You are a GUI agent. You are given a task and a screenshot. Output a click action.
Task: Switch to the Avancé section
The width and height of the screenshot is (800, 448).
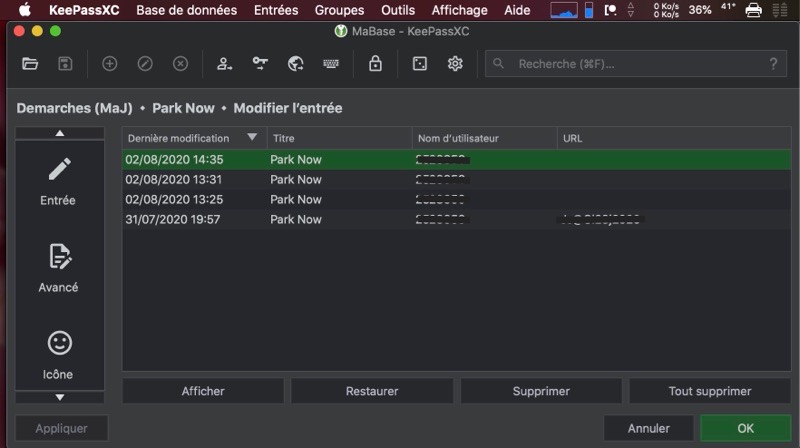pos(59,267)
